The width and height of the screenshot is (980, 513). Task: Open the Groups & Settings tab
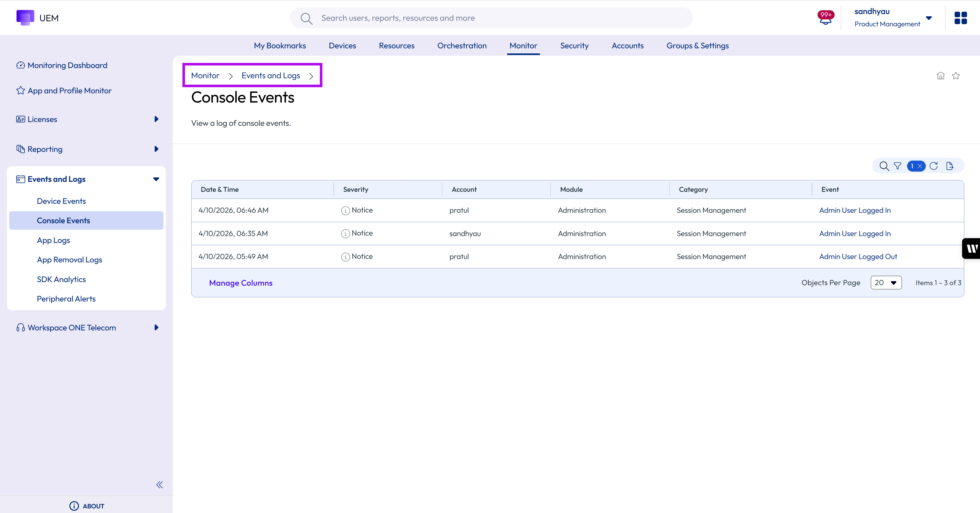(698, 46)
